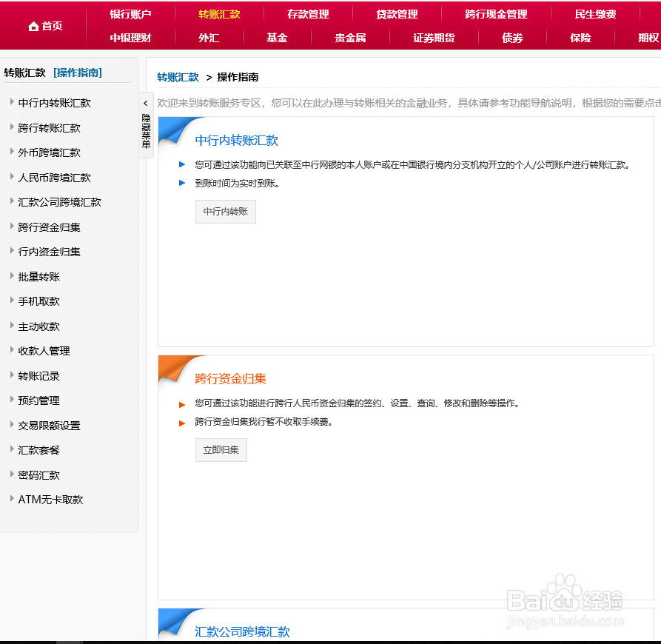This screenshot has height=644, width=661.
Task: Open 汇款套餐 in the sidebar
Action: pyautogui.click(x=38, y=450)
